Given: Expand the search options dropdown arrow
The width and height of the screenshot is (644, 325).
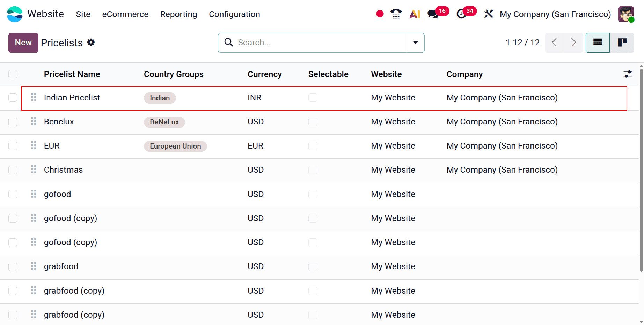Looking at the screenshot, I should coord(416,43).
